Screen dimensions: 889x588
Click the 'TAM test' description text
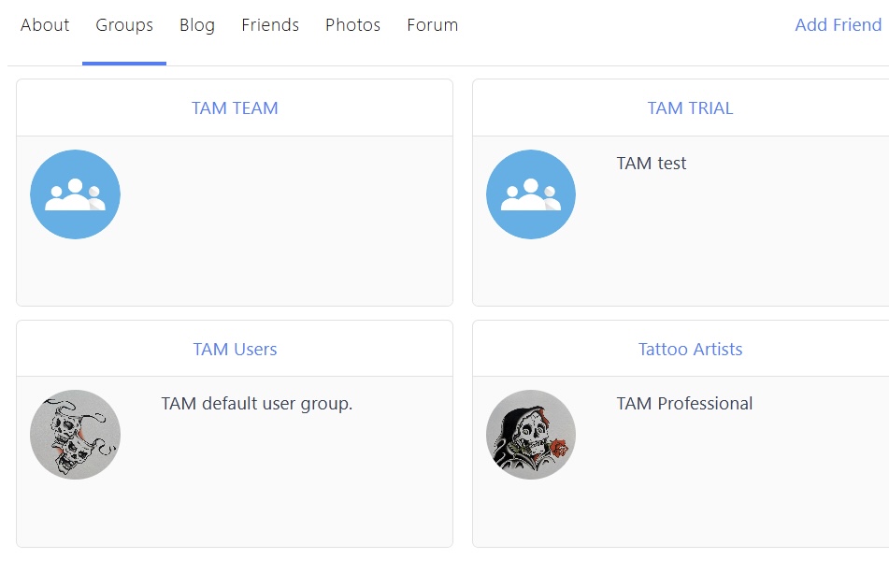[x=652, y=164]
